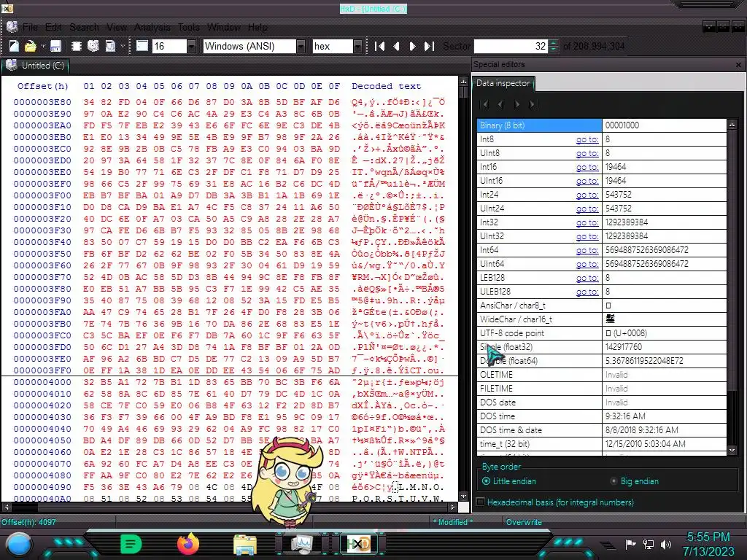The image size is (747, 560).
Task: Open File Explorer from the taskbar
Action: tap(245, 544)
